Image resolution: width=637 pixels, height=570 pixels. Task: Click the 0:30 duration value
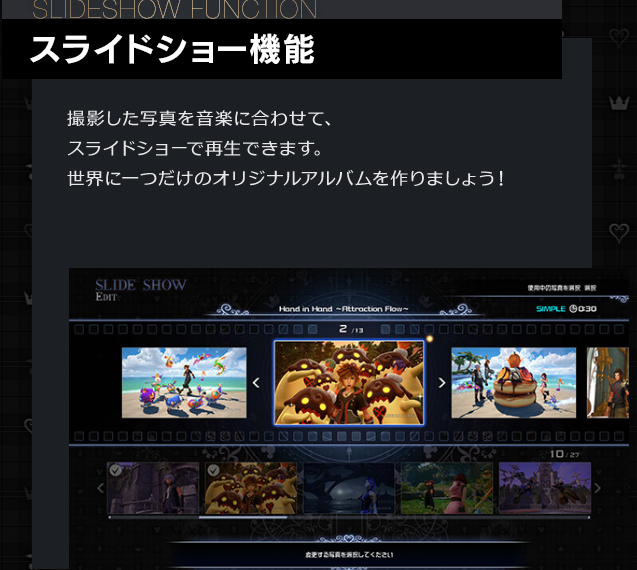[587, 309]
